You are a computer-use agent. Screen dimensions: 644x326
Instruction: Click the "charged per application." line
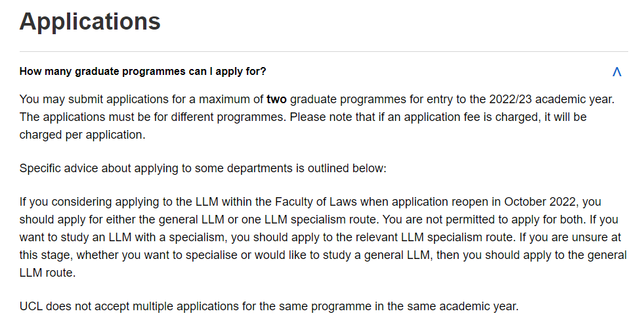[82, 134]
